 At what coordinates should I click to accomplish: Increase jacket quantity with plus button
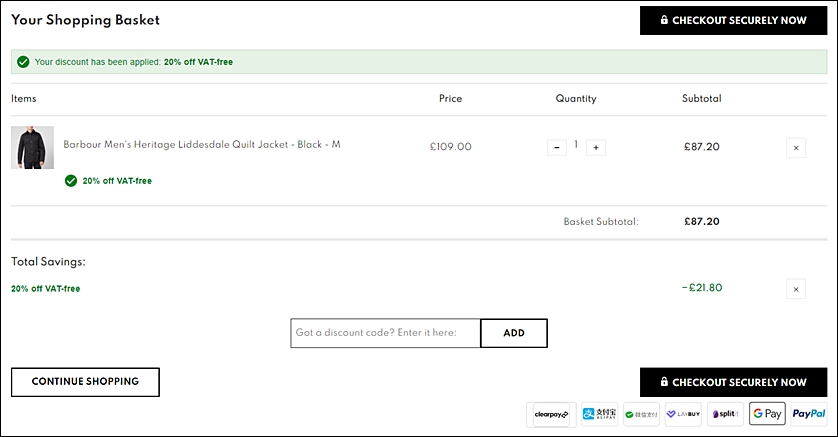[596, 147]
